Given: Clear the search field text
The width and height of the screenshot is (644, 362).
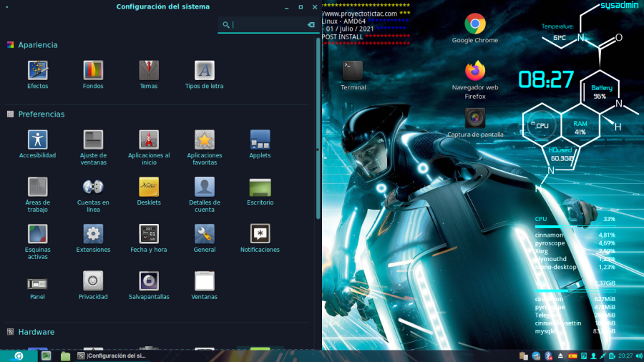Looking at the screenshot, I should pos(311,25).
